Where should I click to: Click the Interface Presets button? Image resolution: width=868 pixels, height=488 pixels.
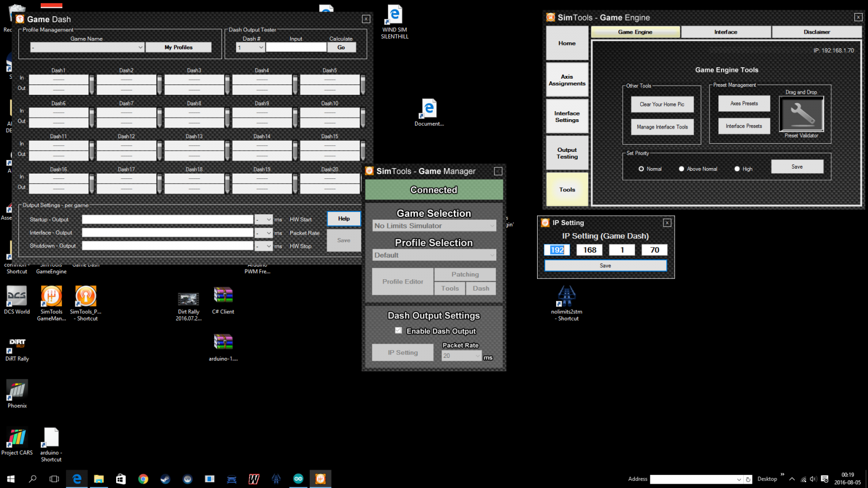point(744,126)
